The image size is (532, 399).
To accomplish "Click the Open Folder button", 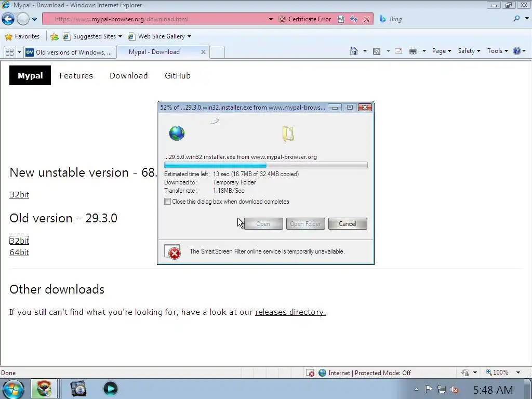I will 305,224.
